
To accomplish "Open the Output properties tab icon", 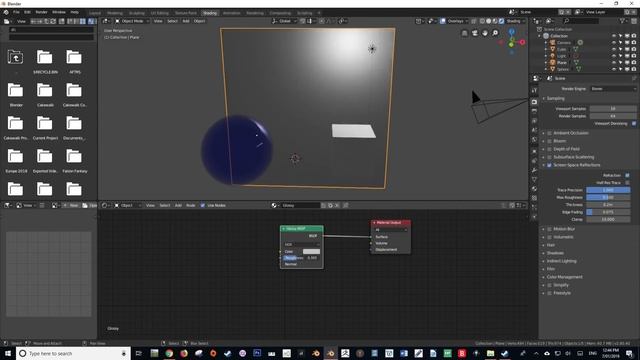I will click(x=534, y=111).
